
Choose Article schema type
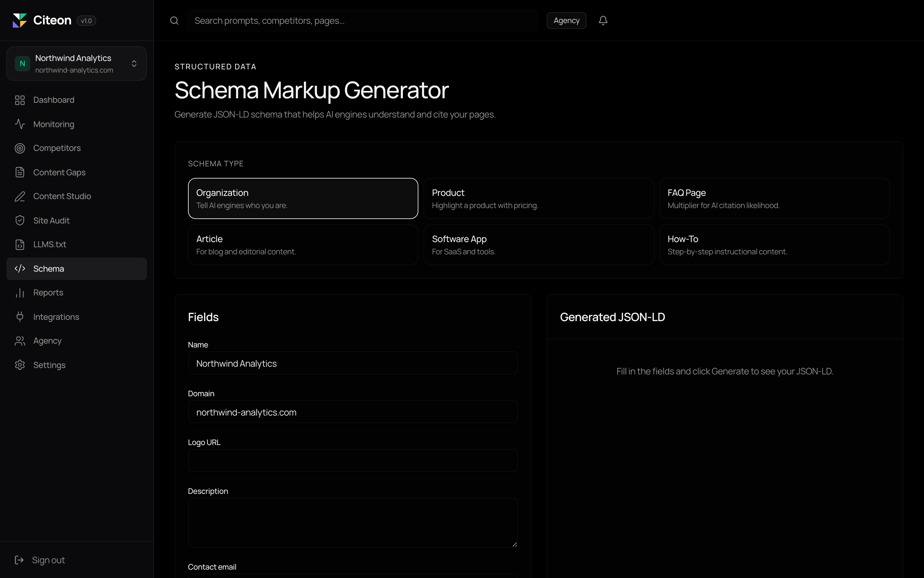303,245
